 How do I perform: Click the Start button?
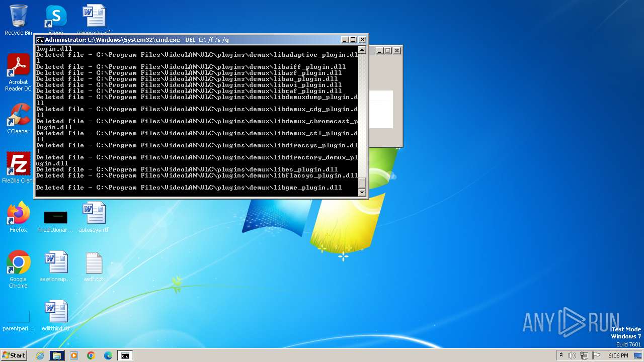click(14, 355)
